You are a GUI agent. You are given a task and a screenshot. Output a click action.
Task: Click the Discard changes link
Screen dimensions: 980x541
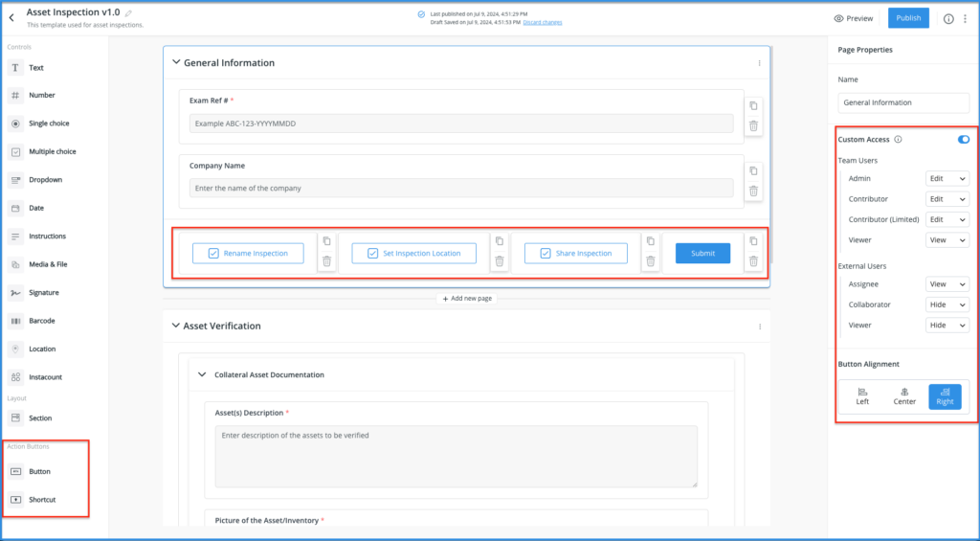point(543,22)
